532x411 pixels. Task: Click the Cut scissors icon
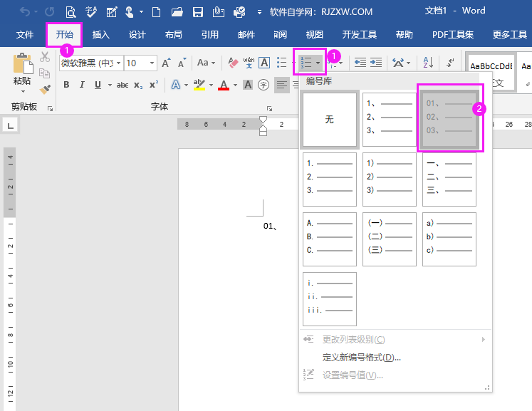tap(45, 57)
